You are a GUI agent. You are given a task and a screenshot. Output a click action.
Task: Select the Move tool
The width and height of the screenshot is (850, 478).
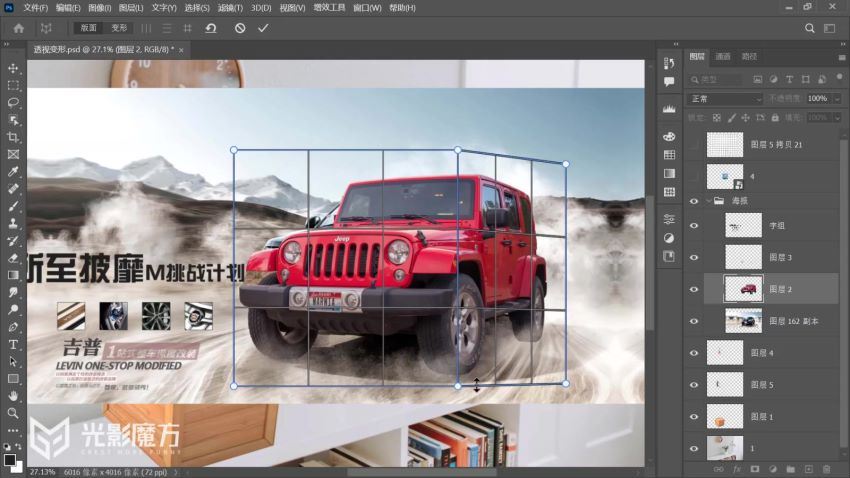pyautogui.click(x=13, y=68)
